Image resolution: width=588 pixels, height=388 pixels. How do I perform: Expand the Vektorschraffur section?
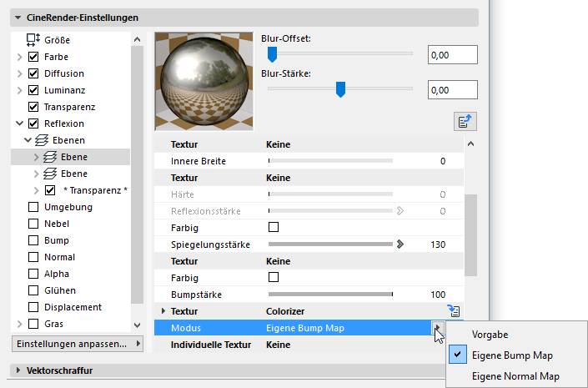[x=18, y=369]
